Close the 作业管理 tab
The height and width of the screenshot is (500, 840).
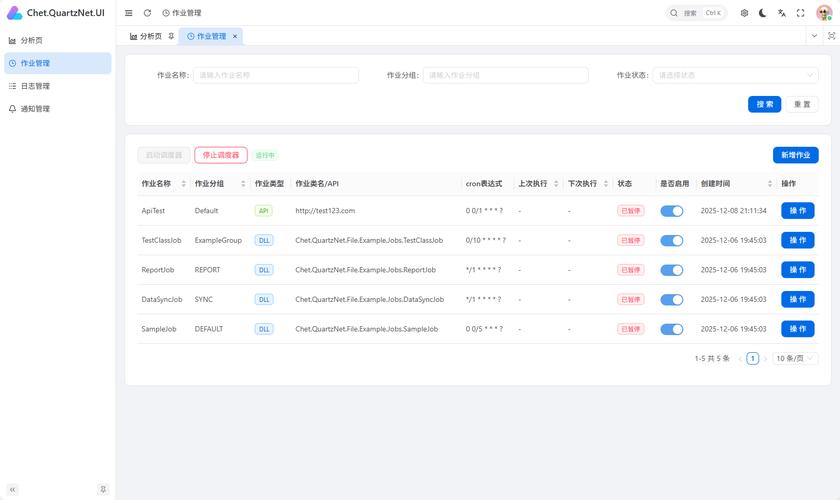pos(235,36)
